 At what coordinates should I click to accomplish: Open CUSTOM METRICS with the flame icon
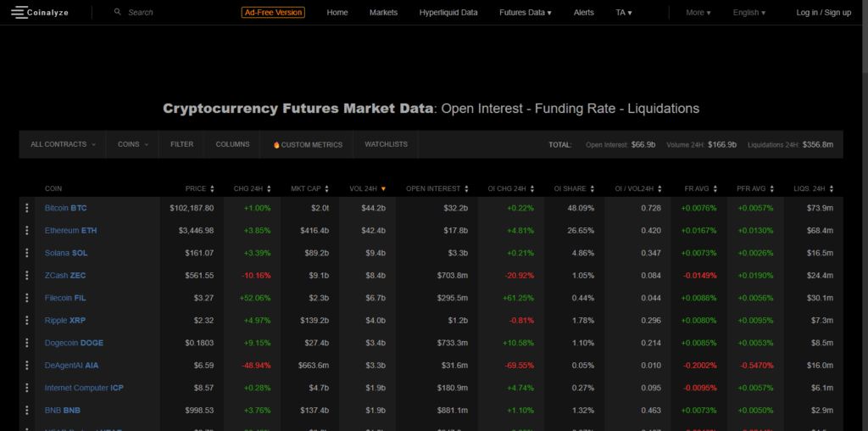pos(308,144)
